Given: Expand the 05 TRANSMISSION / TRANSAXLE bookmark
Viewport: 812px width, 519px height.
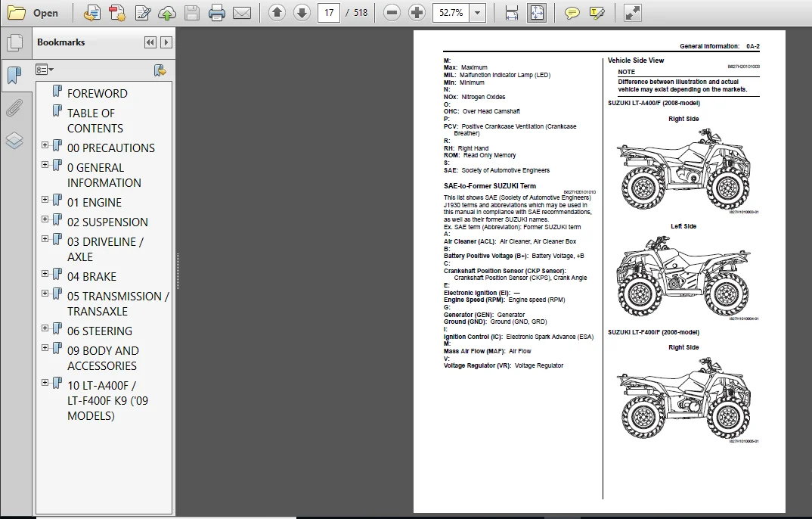Looking at the screenshot, I should point(45,294).
